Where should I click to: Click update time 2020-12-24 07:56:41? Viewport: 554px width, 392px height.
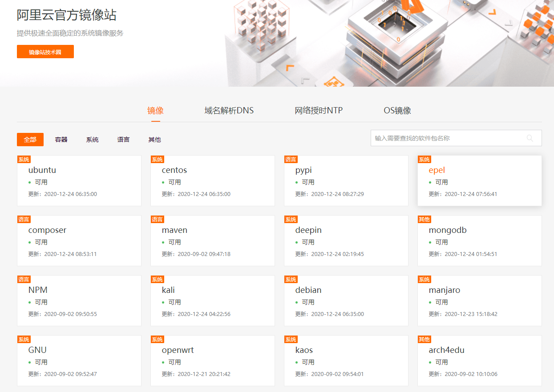click(x=471, y=194)
